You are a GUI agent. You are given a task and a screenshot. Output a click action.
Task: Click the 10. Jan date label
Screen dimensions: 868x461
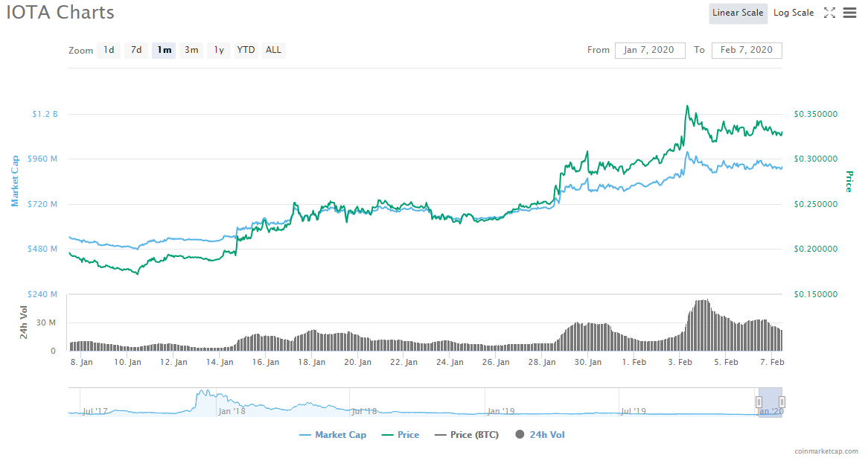click(x=127, y=362)
